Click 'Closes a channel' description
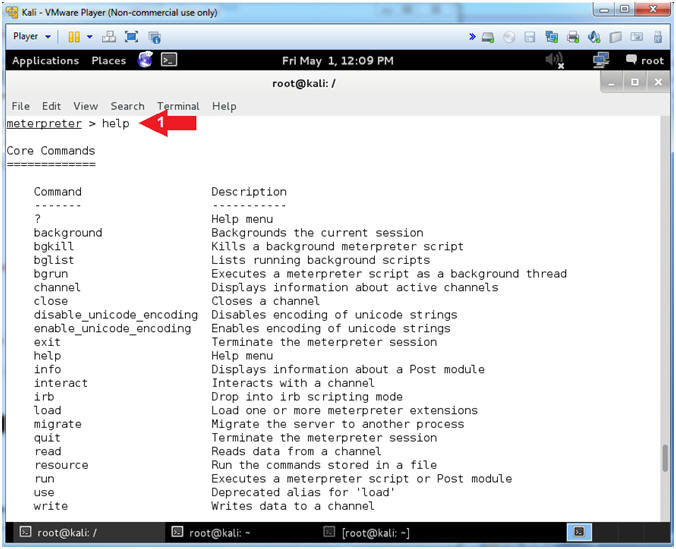676x549 pixels. (x=265, y=301)
